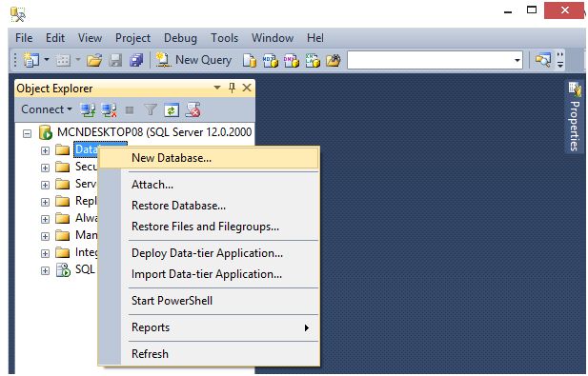Click the Analysis Services DMX Query icon
The image size is (588, 376).
pos(292,60)
